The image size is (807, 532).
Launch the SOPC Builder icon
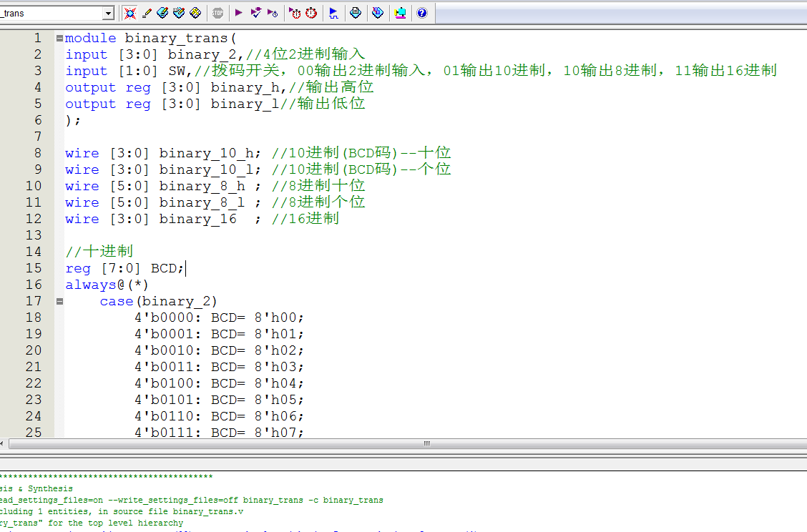(x=400, y=13)
